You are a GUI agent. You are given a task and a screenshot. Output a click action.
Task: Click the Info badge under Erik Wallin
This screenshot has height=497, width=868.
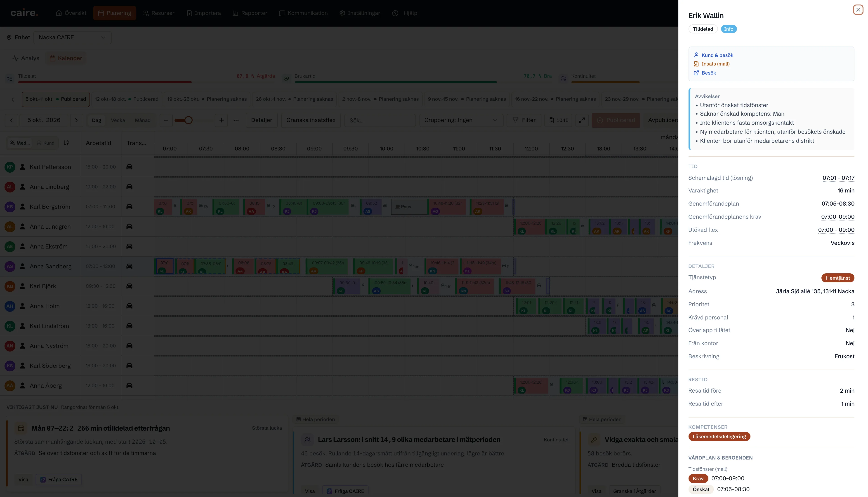728,29
